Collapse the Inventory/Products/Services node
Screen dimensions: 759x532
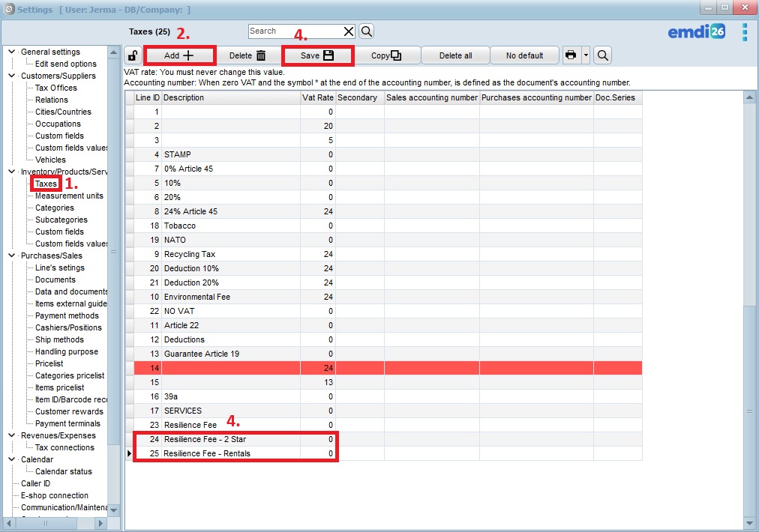(x=11, y=171)
